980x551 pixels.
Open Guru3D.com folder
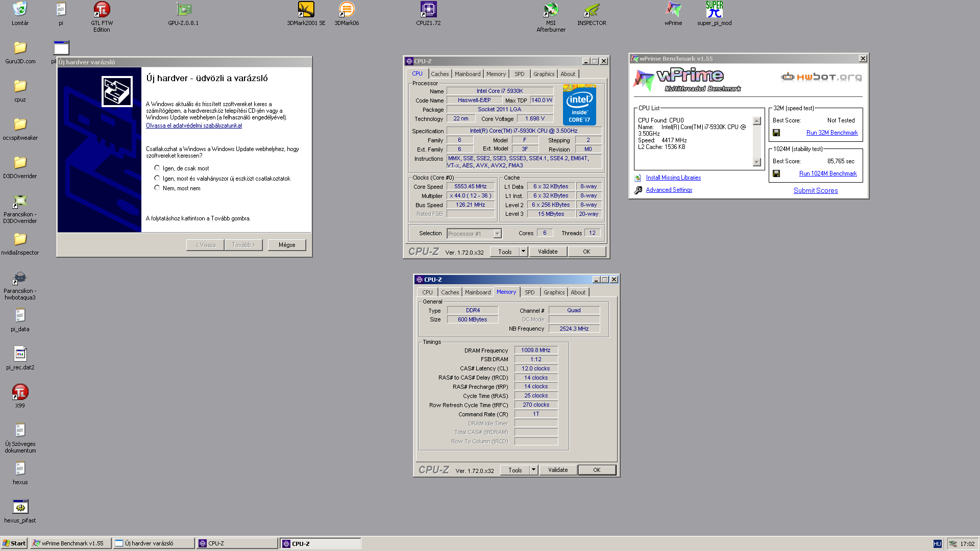(x=20, y=52)
